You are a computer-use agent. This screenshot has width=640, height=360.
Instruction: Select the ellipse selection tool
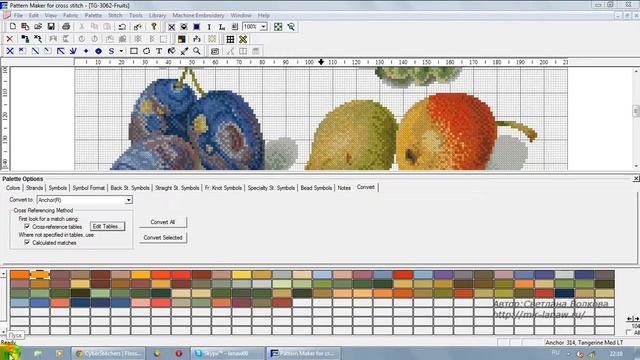click(x=146, y=51)
